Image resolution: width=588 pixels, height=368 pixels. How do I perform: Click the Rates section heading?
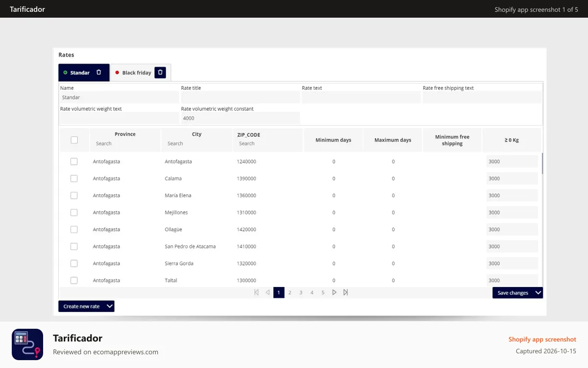[x=66, y=55]
